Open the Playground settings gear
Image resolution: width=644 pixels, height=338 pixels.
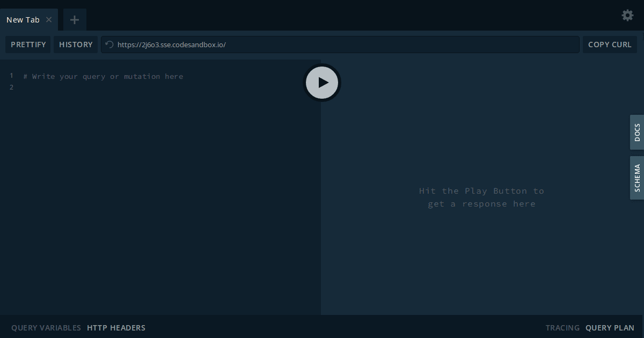(x=627, y=15)
